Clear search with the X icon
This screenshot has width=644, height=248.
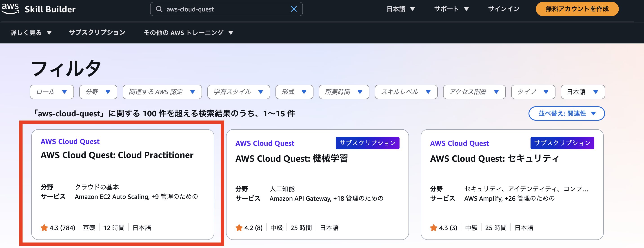point(294,9)
